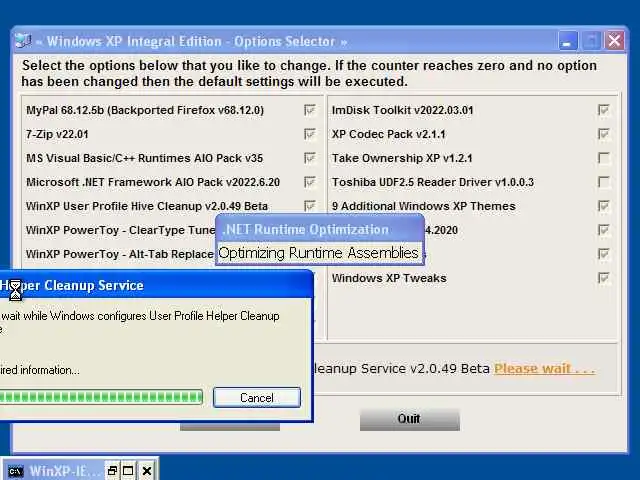Restore the minimized WinXP-IE window

pos(112,471)
